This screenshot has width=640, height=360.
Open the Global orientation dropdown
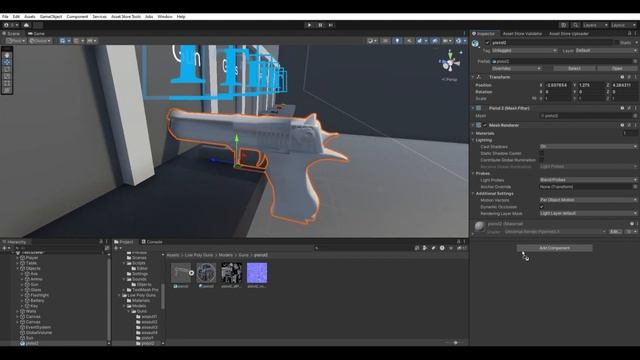(40, 41)
